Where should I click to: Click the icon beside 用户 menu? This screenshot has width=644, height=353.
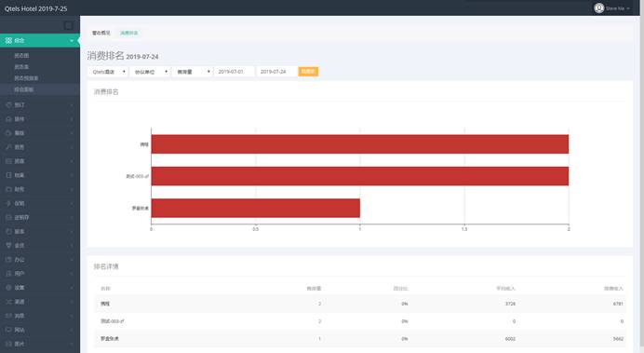click(8, 273)
